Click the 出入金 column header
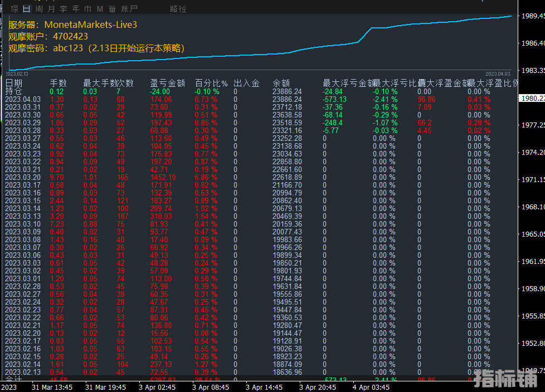Screen dimensions: 545x392 (x=246, y=83)
